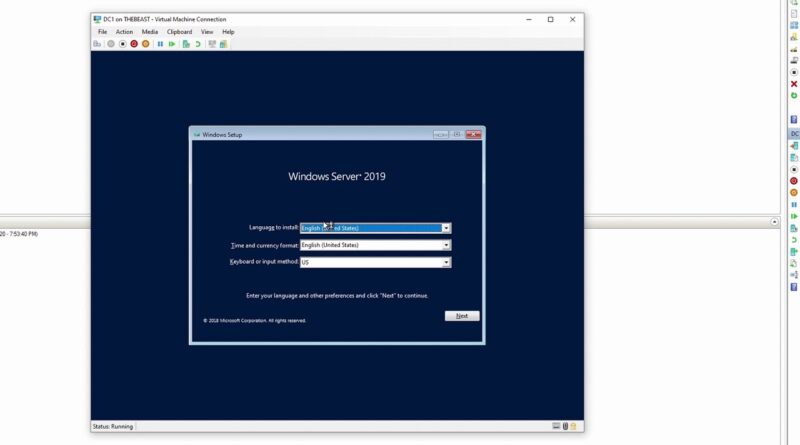Screen dimensions: 800x445
Task: Collapse the Hyper-V Manager pane with round arrow
Action: 774,222
